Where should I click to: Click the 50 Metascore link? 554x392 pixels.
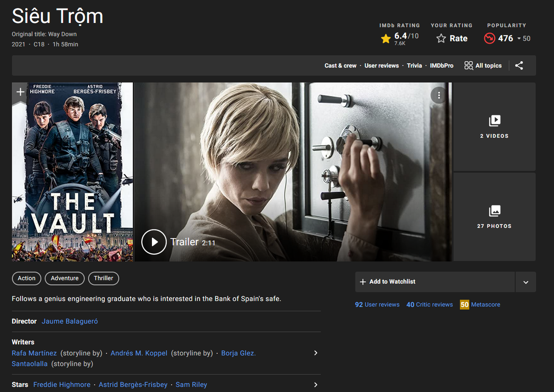(x=480, y=304)
